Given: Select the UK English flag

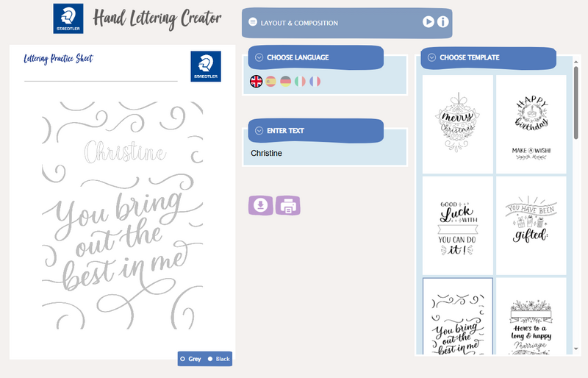Looking at the screenshot, I should click(x=256, y=81).
